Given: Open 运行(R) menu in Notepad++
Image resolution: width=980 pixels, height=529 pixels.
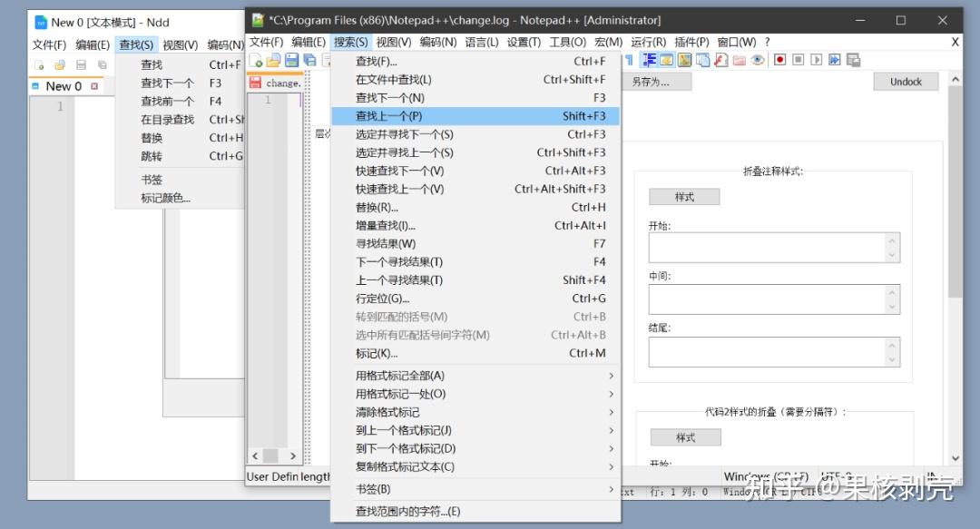Looking at the screenshot, I should 649,42.
